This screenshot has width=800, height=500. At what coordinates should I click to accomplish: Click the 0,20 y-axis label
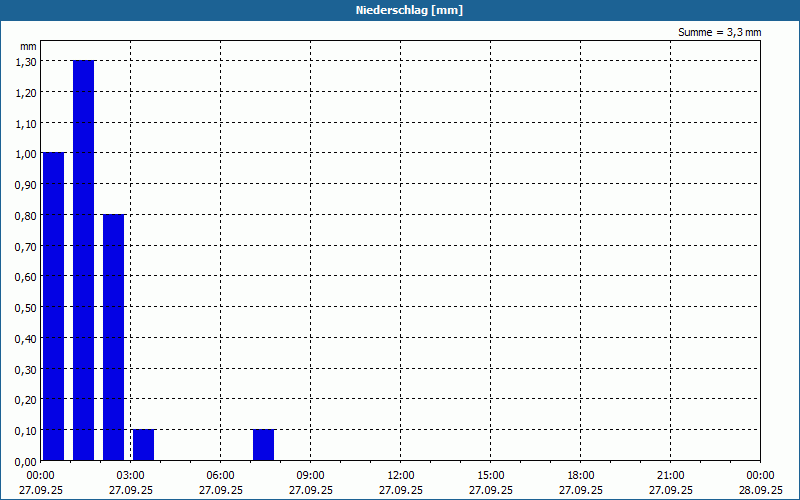point(26,400)
